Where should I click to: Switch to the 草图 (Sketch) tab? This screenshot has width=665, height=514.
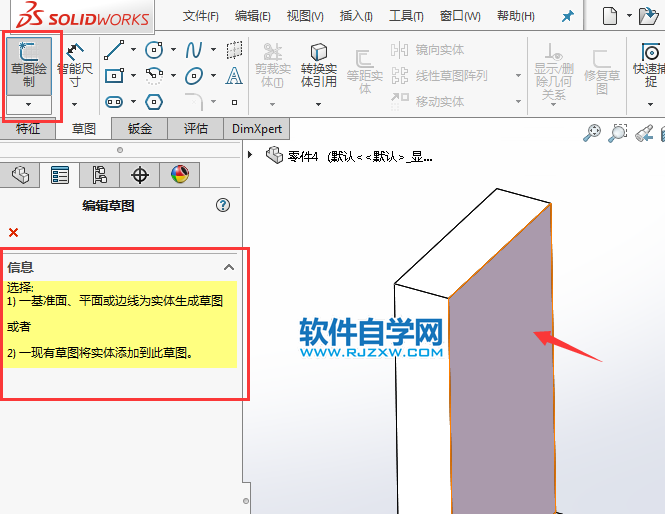(x=84, y=128)
